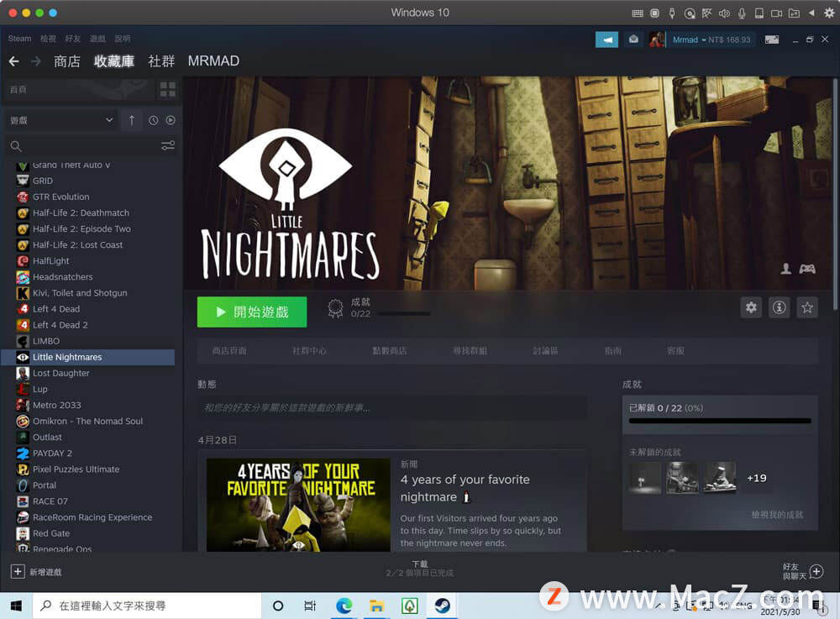Open the 客服 link
Image resolution: width=840 pixels, height=619 pixels.
(x=675, y=351)
